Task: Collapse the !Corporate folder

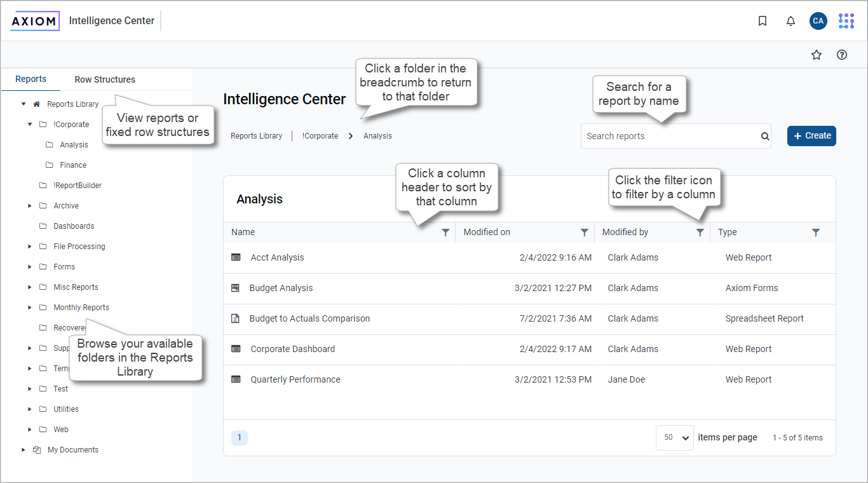Action: pyautogui.click(x=30, y=125)
